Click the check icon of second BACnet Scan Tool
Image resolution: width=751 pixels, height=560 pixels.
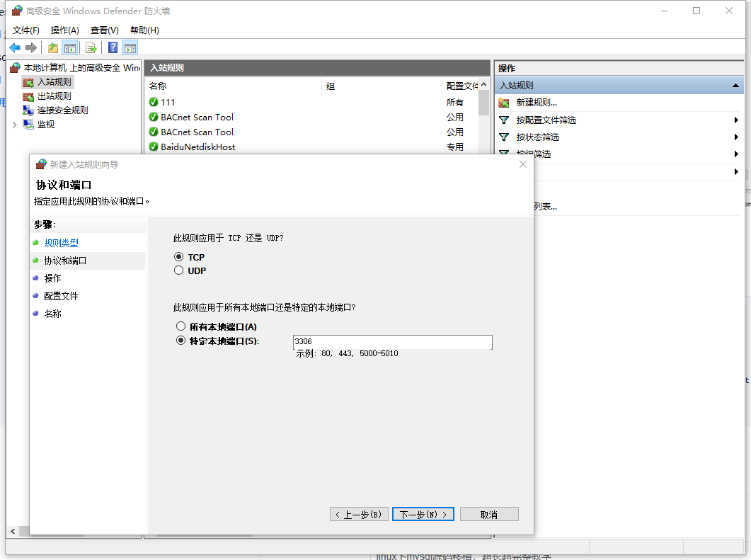154,132
